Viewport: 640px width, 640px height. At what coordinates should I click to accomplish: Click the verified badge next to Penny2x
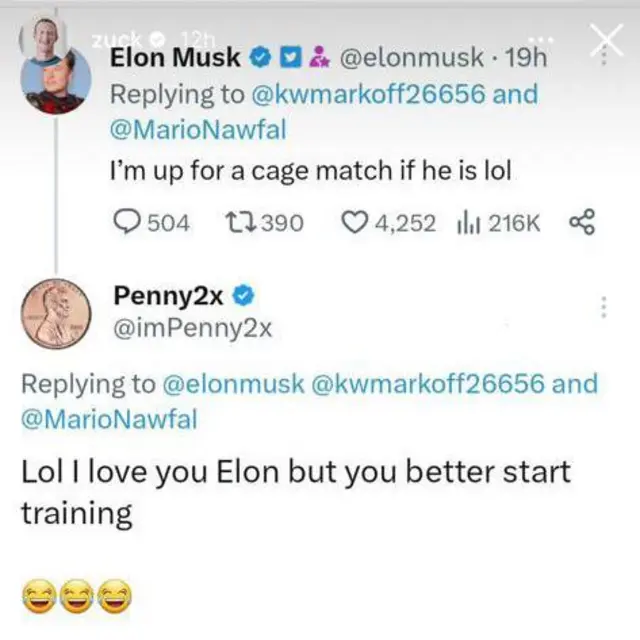pyautogui.click(x=242, y=295)
